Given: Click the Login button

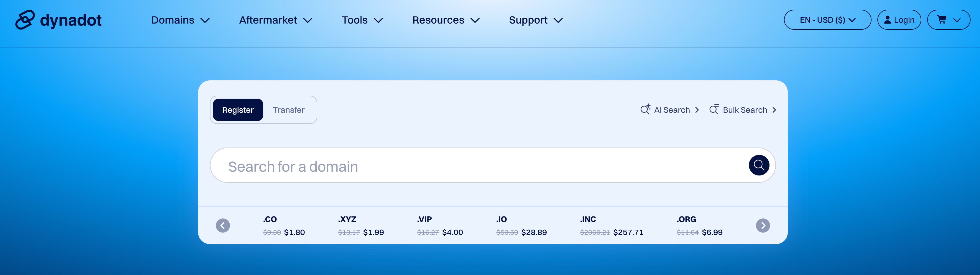Looking at the screenshot, I should click(899, 20).
